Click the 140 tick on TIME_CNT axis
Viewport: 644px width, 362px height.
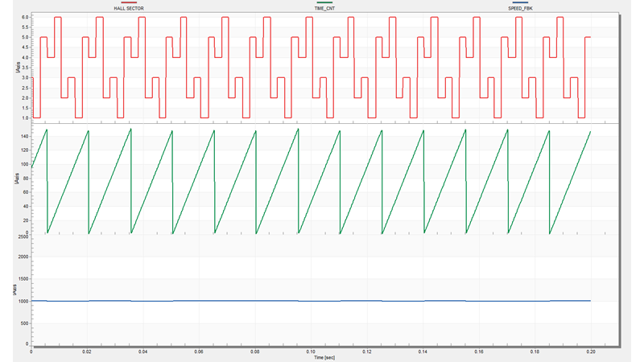click(x=24, y=136)
